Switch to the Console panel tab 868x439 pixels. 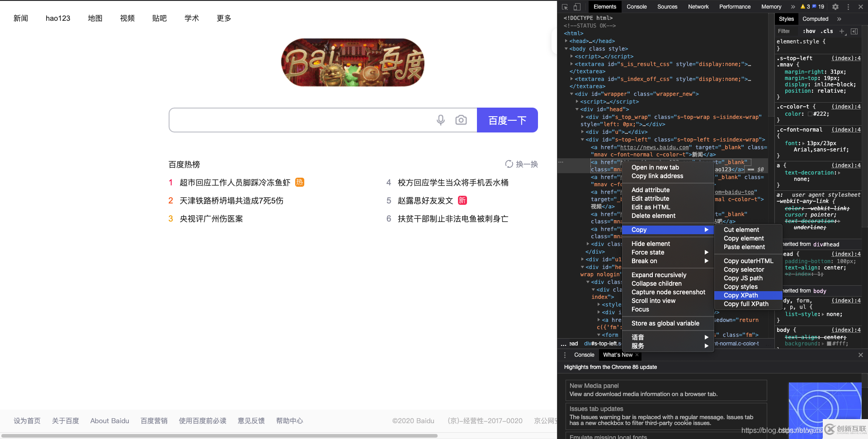click(637, 7)
